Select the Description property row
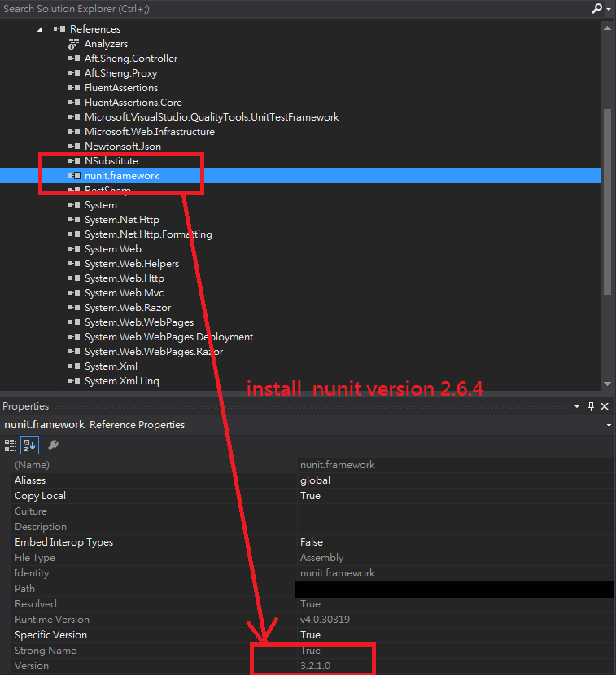This screenshot has height=675, width=616. click(x=313, y=527)
